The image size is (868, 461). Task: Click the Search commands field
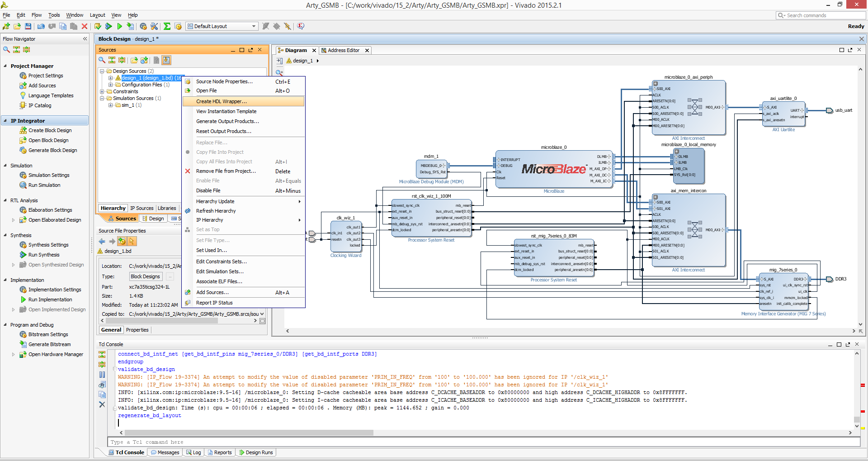pos(821,15)
